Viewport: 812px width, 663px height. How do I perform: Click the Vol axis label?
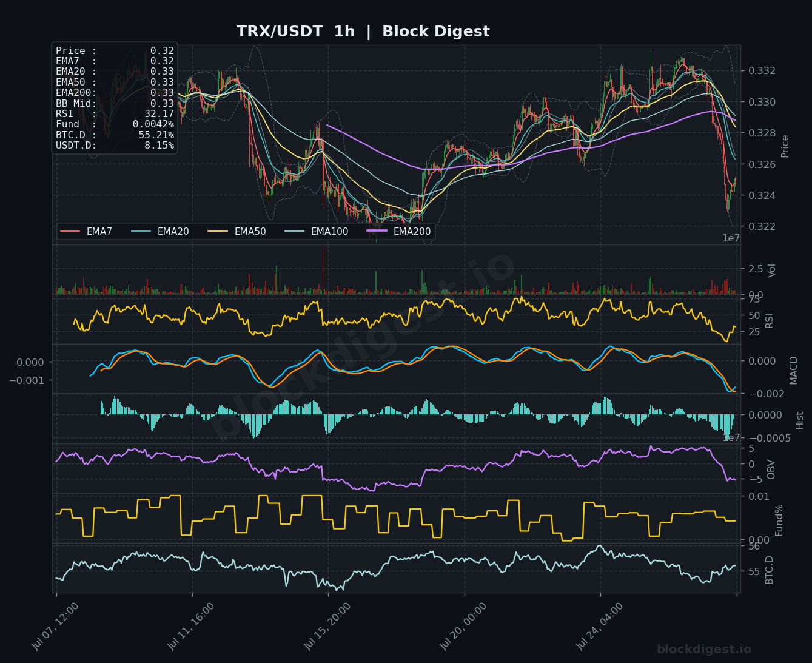[x=772, y=271]
